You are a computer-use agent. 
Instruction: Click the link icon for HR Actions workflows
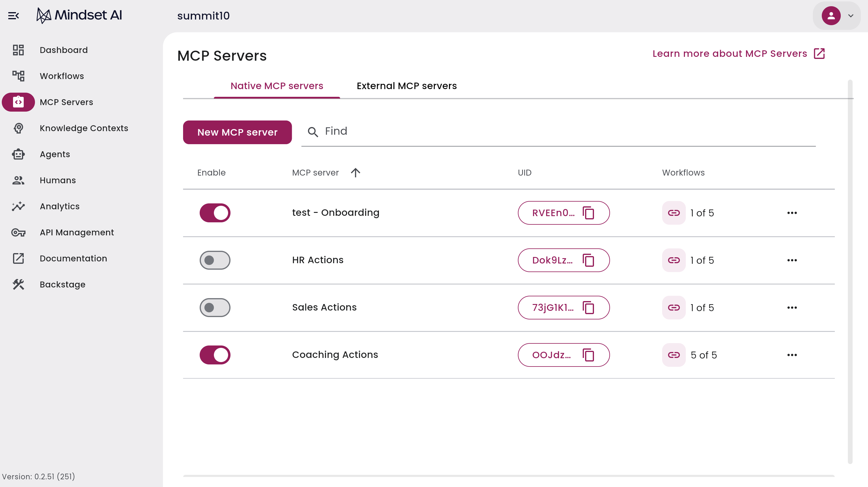pos(674,260)
